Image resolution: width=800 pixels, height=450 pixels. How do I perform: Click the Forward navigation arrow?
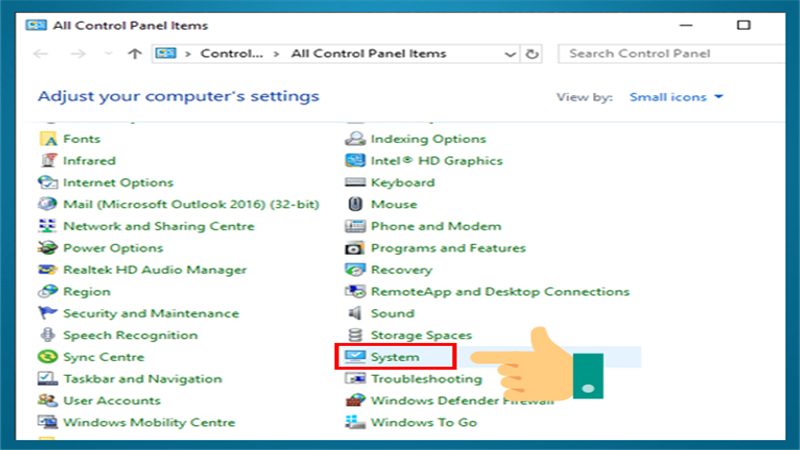pyautogui.click(x=78, y=54)
